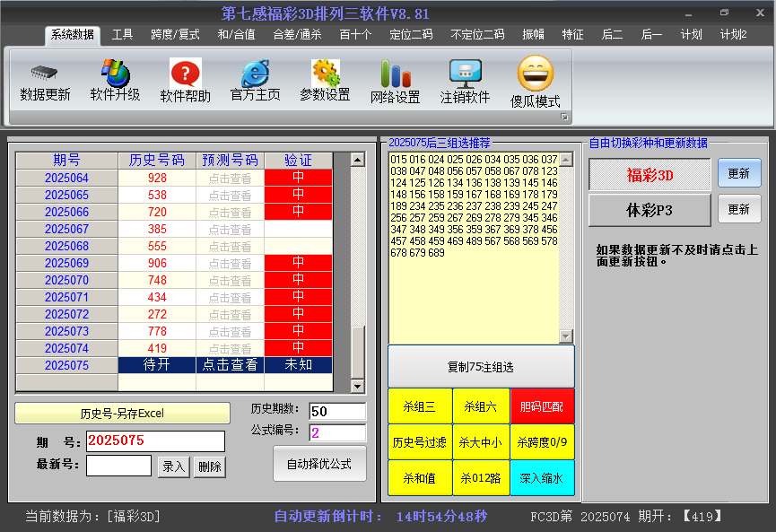Click the 杀大中小 button

(x=481, y=442)
